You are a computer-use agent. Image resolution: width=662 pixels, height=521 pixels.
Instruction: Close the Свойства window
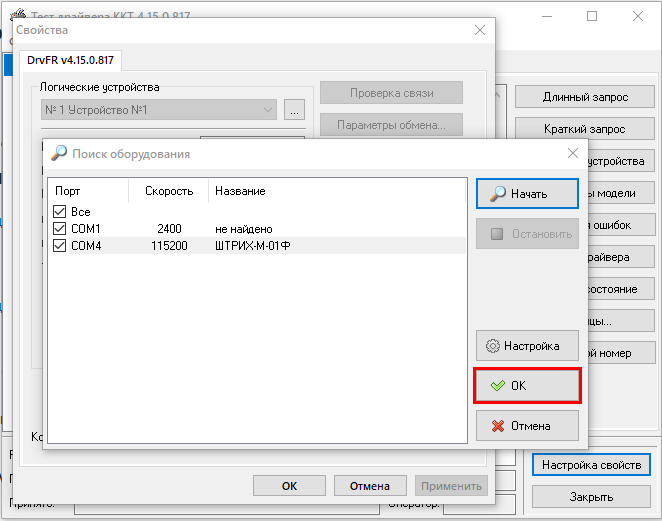pyautogui.click(x=479, y=30)
